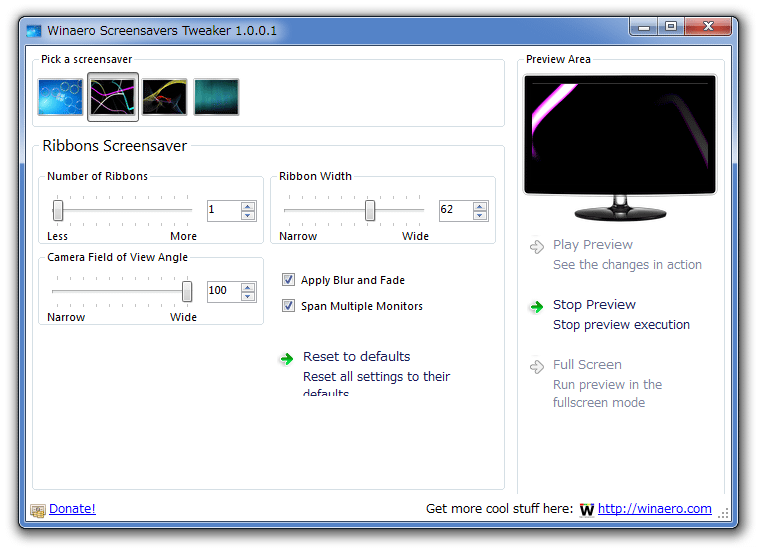This screenshot has height=551, width=760.
Task: Click the window resize grip corner
Action: click(x=723, y=514)
